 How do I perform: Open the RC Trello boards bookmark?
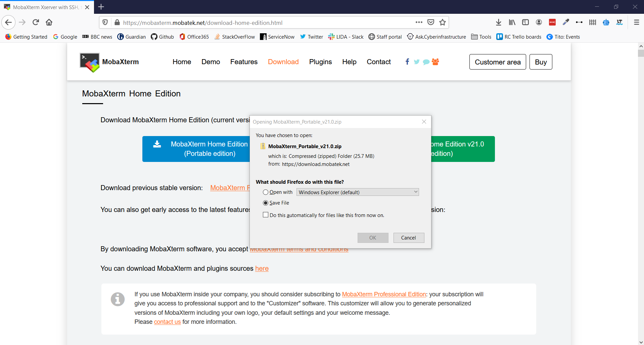tap(519, 37)
